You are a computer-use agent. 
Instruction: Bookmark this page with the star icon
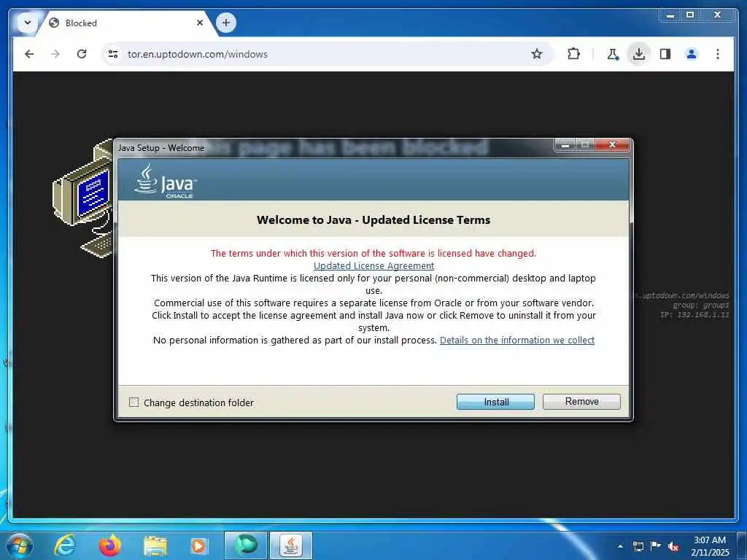537,54
